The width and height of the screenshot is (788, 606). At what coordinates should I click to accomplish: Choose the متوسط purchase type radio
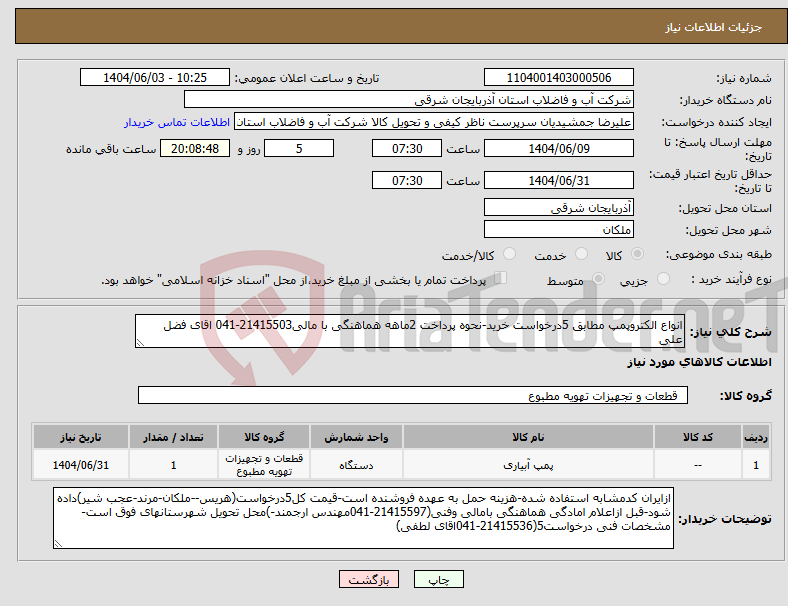pyautogui.click(x=598, y=278)
